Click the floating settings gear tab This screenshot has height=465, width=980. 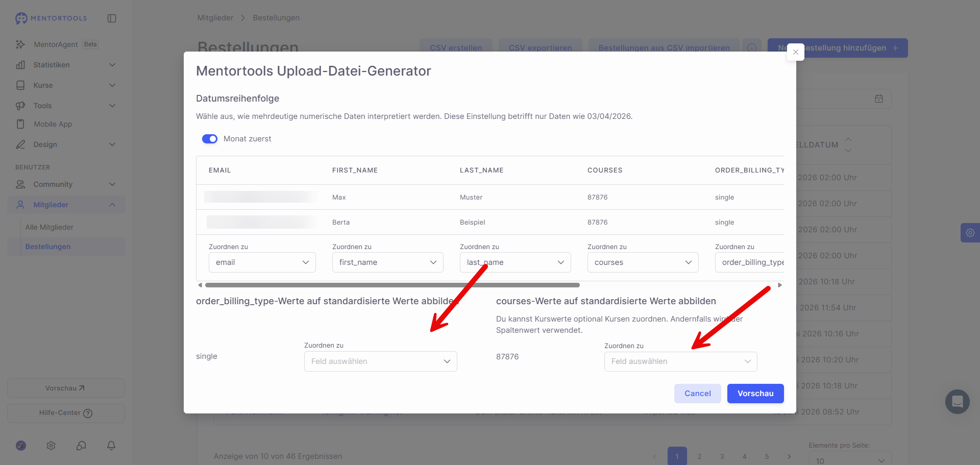[x=970, y=233]
